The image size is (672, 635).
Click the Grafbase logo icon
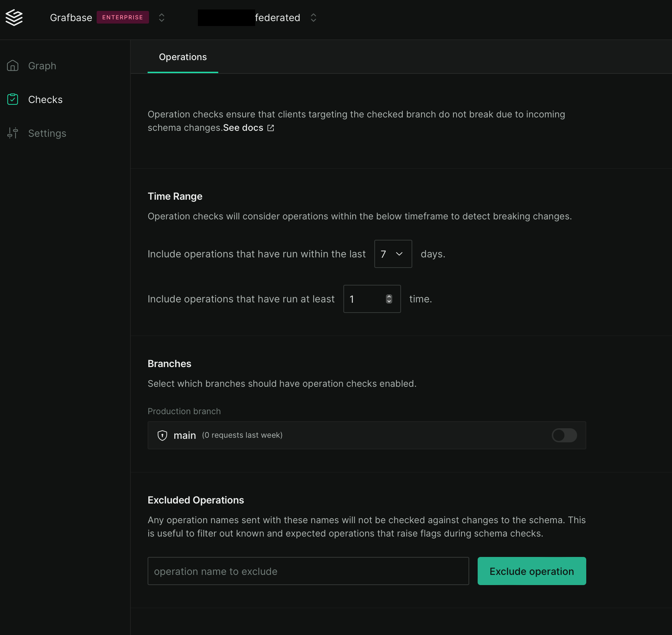(x=13, y=18)
